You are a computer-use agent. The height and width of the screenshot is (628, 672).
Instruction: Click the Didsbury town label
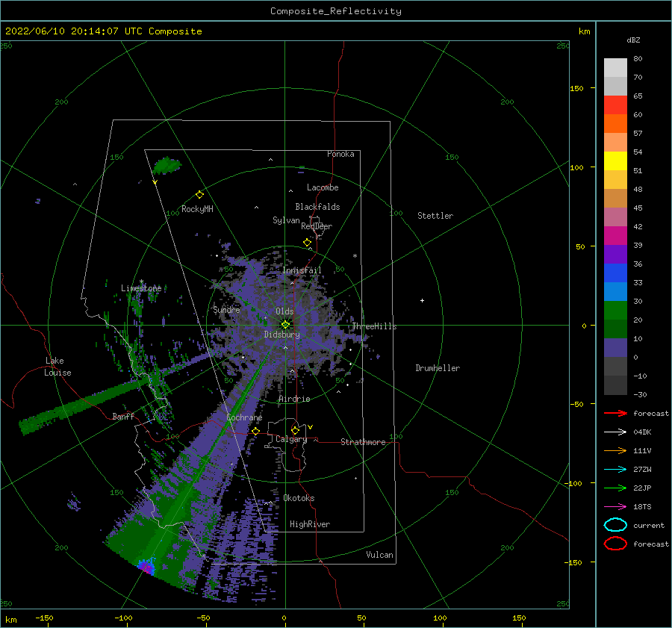281,335
